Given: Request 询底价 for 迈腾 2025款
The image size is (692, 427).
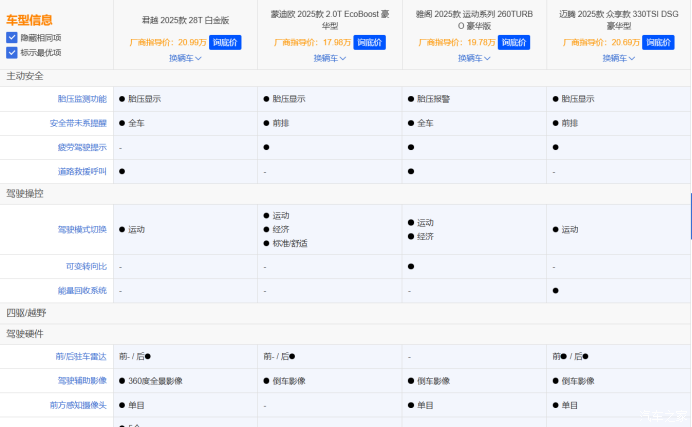Looking at the screenshot, I should point(658,43).
